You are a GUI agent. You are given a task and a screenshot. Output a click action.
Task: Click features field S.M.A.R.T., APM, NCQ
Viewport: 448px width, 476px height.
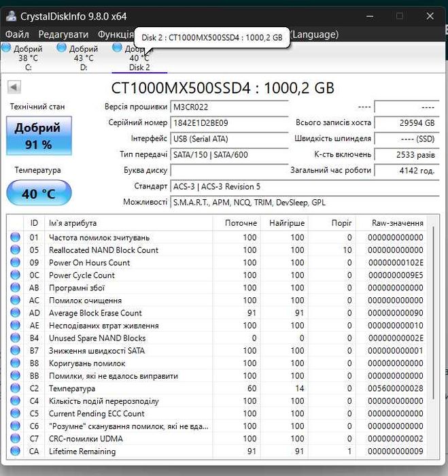(x=305, y=202)
